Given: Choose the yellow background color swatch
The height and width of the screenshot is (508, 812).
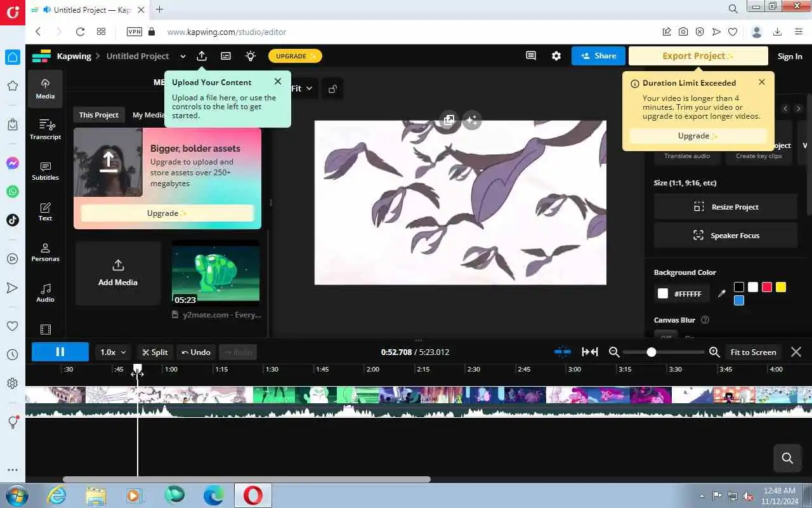Looking at the screenshot, I should pyautogui.click(x=781, y=287).
